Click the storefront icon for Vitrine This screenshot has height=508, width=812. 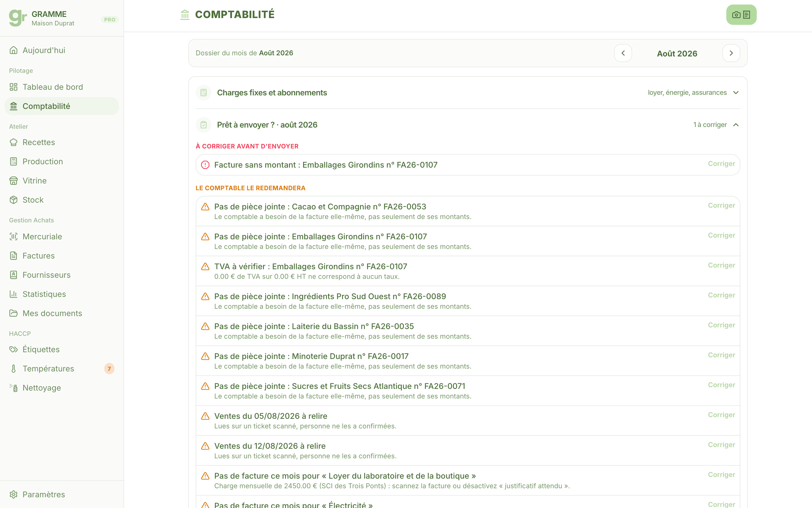(14, 181)
